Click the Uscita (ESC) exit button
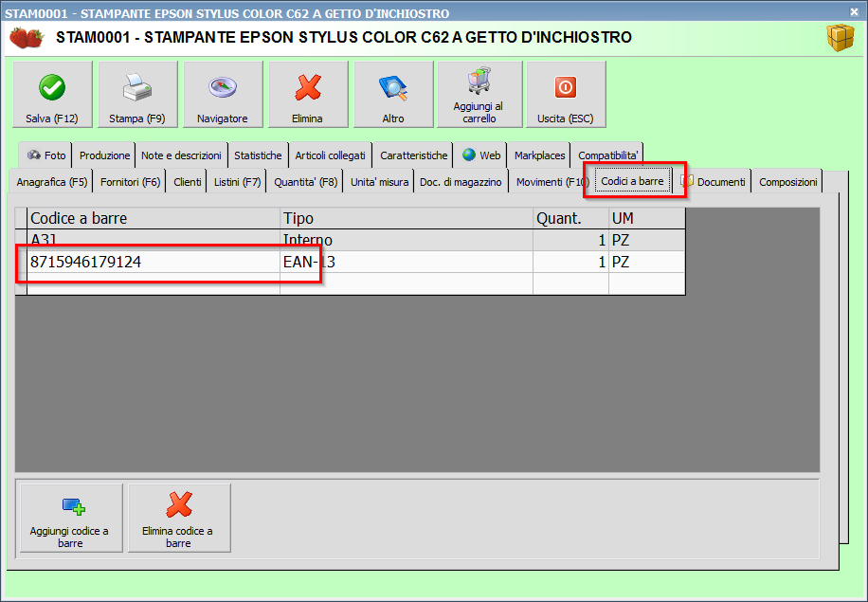Screen dimensions: 868x602 (566, 95)
